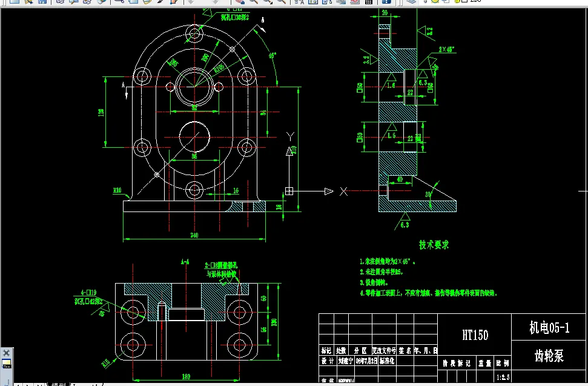Click the 阶段标记 label in title block
The height and width of the screenshot is (386, 588).
click(457, 363)
